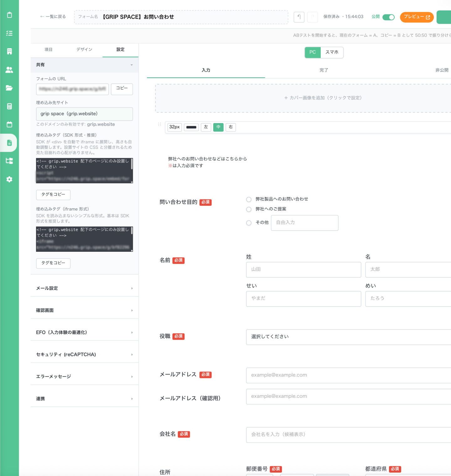Click the コピー button for form URL
This screenshot has width=451, height=476.
point(122,89)
